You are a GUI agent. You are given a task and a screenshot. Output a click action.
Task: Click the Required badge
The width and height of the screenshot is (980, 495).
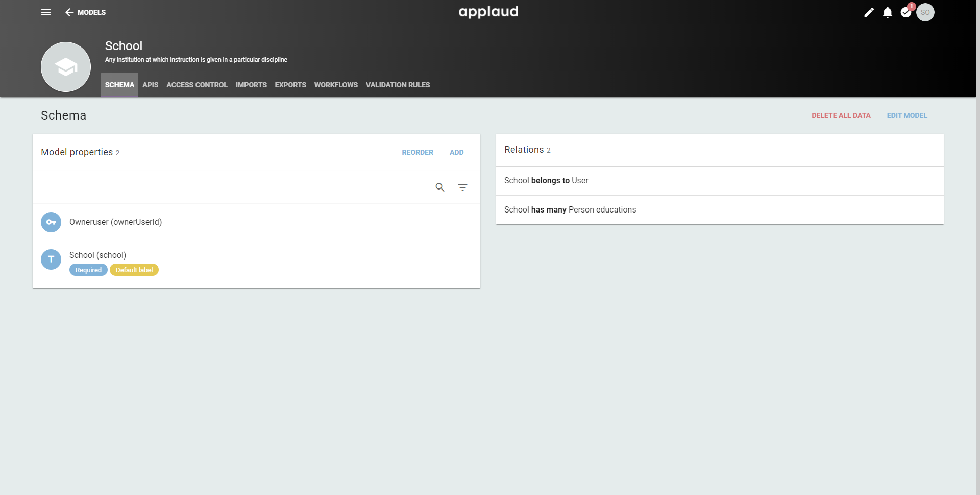tap(88, 270)
